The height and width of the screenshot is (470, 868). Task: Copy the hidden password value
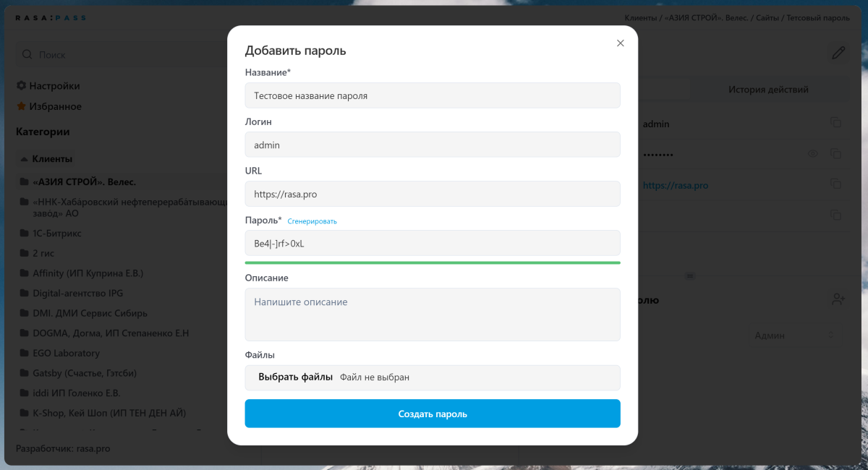[835, 154]
